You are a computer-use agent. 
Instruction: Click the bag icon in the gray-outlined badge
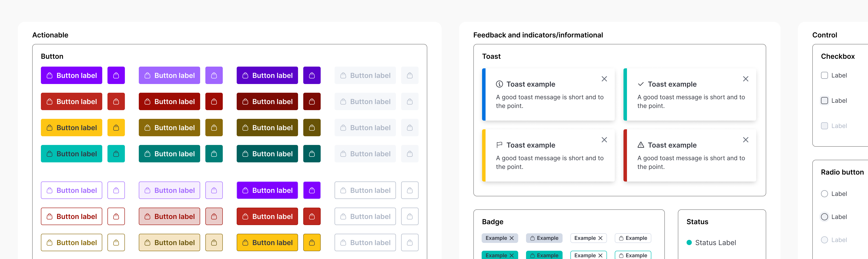click(x=621, y=238)
